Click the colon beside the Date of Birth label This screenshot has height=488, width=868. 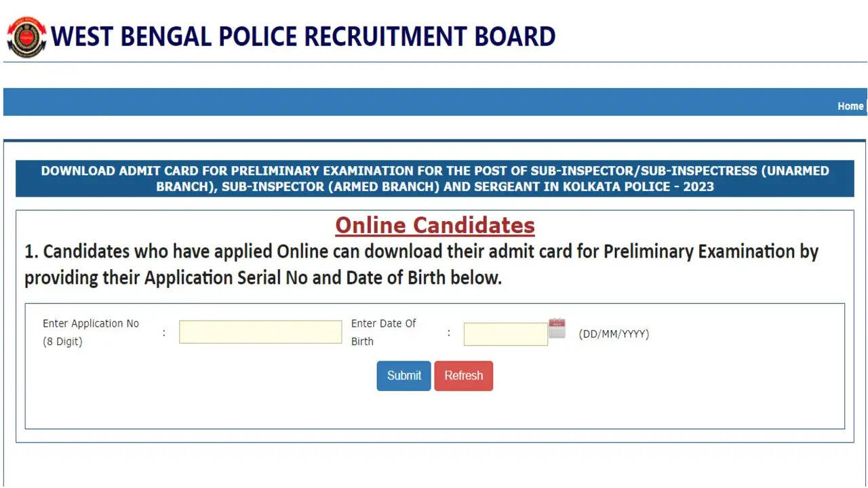coord(448,332)
